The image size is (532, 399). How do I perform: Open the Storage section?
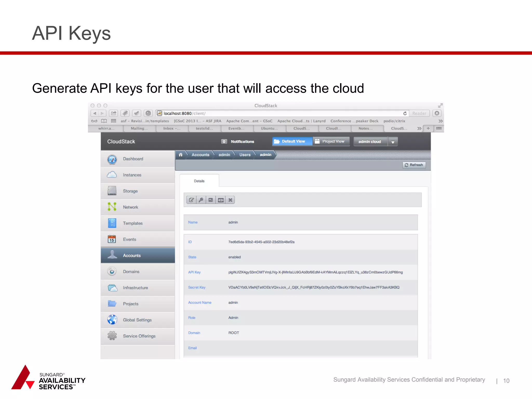click(x=138, y=191)
